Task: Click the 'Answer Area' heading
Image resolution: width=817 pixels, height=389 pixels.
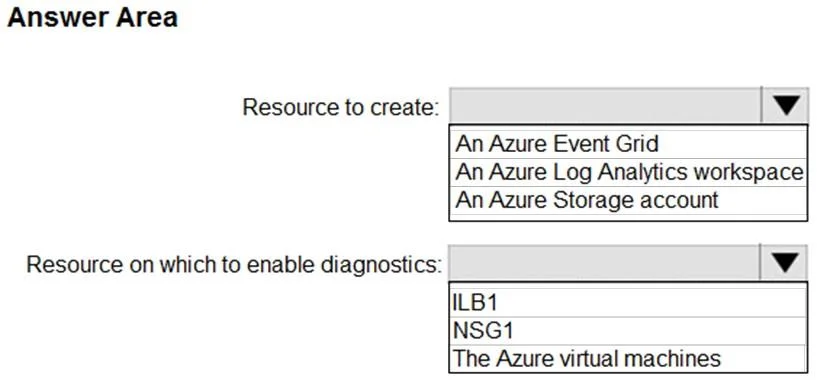Action: [x=92, y=17]
